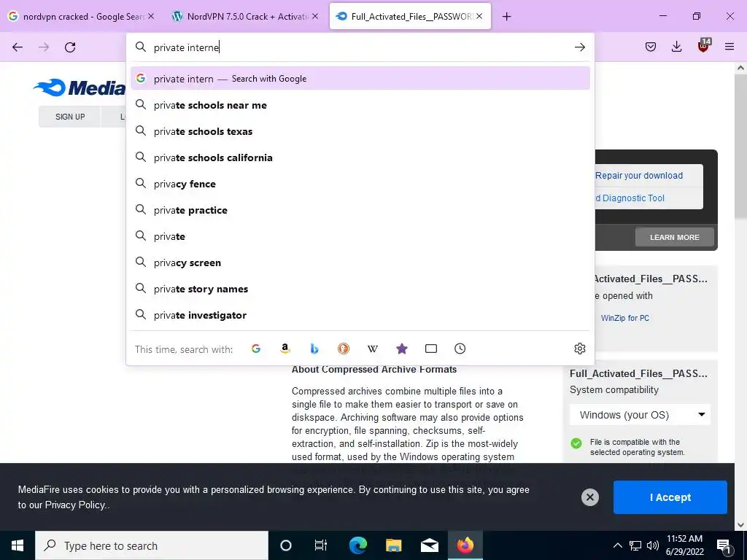Pick the private practice suggestion
Viewport: 747px width, 560px height.
coord(360,209)
